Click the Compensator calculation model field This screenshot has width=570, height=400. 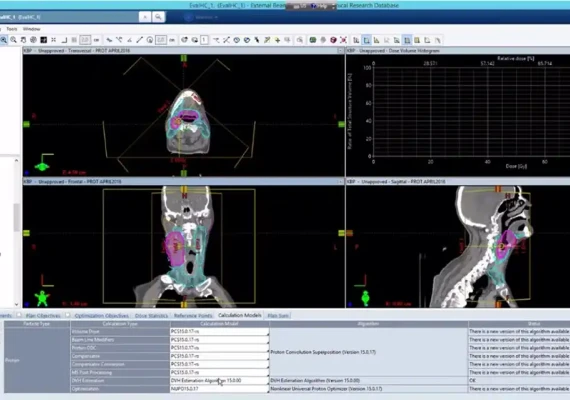(x=219, y=356)
